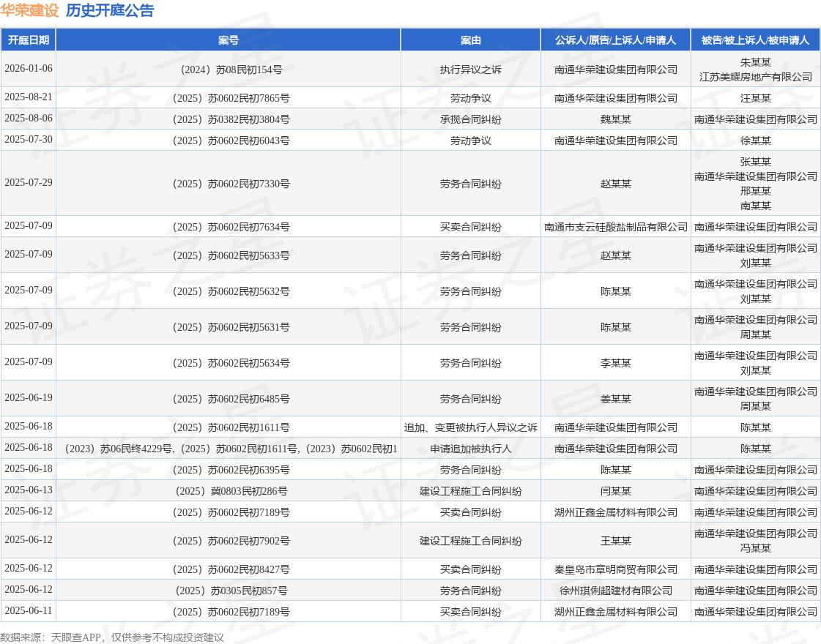Select case number (2025)苏0602民初7865号
Viewport: 821px width, 644px height.
[229, 98]
